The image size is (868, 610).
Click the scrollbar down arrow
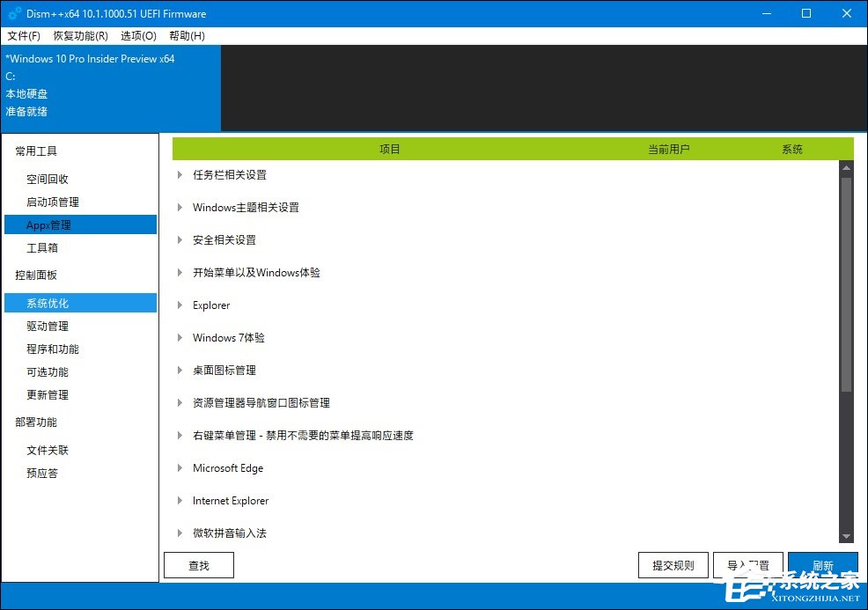(x=846, y=536)
